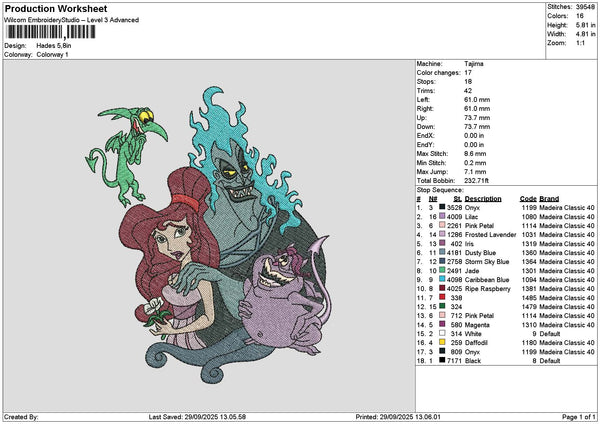
Task: Click the Dusty Blue color swatch
Action: [442, 253]
